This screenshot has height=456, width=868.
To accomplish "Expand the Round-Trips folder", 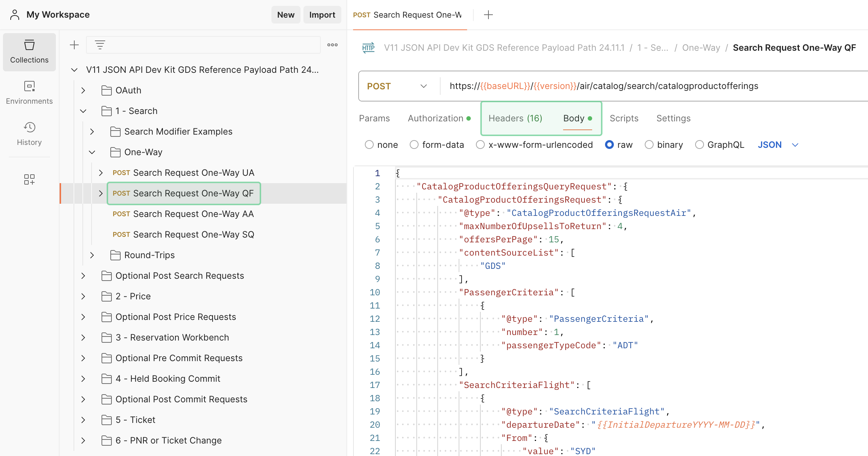I will pos(92,255).
